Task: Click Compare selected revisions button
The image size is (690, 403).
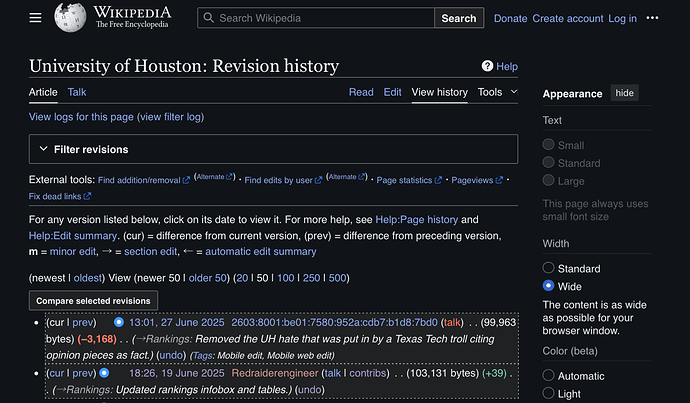Action: pos(93,301)
